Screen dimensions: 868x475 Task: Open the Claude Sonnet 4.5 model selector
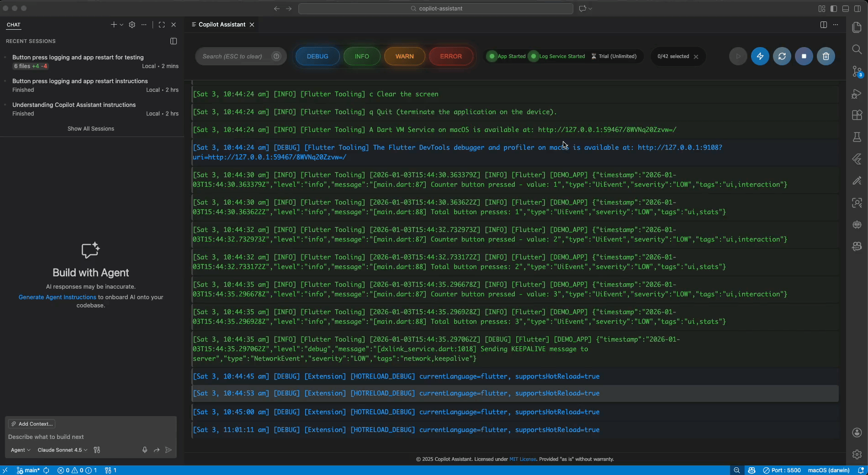tap(62, 450)
